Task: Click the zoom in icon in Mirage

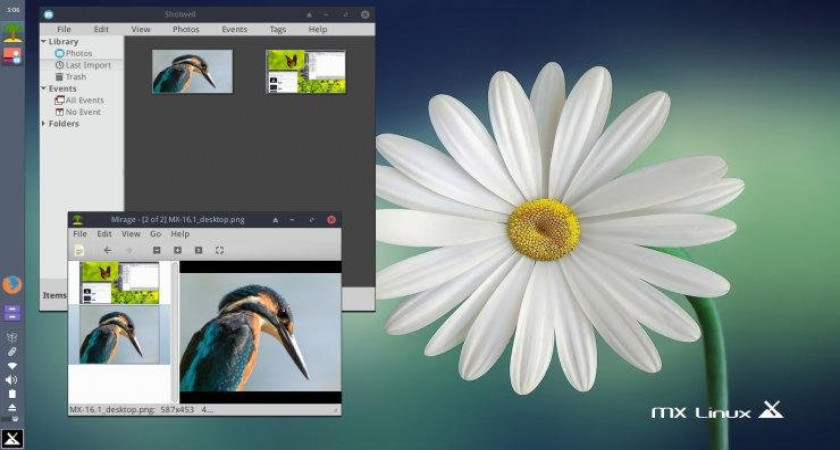Action: click(177, 250)
